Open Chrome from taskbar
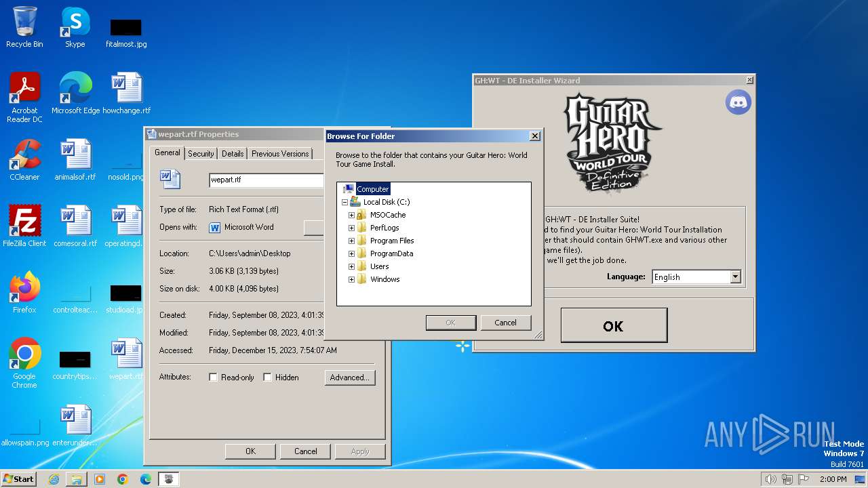Screen dimensions: 868x488 [x=123, y=479]
